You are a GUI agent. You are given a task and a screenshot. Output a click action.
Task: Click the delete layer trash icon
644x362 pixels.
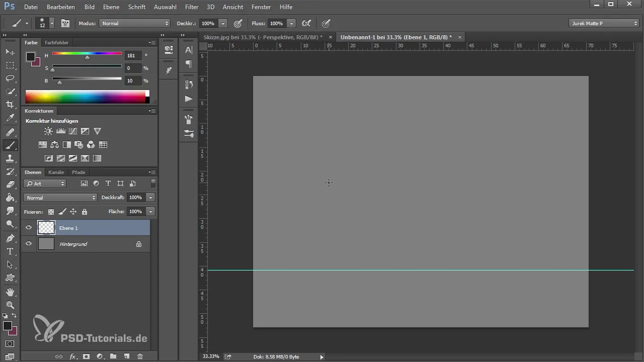(140, 356)
